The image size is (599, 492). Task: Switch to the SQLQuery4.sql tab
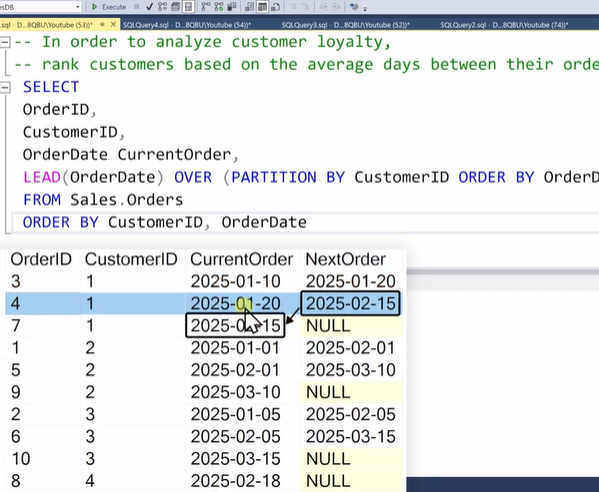[187, 25]
